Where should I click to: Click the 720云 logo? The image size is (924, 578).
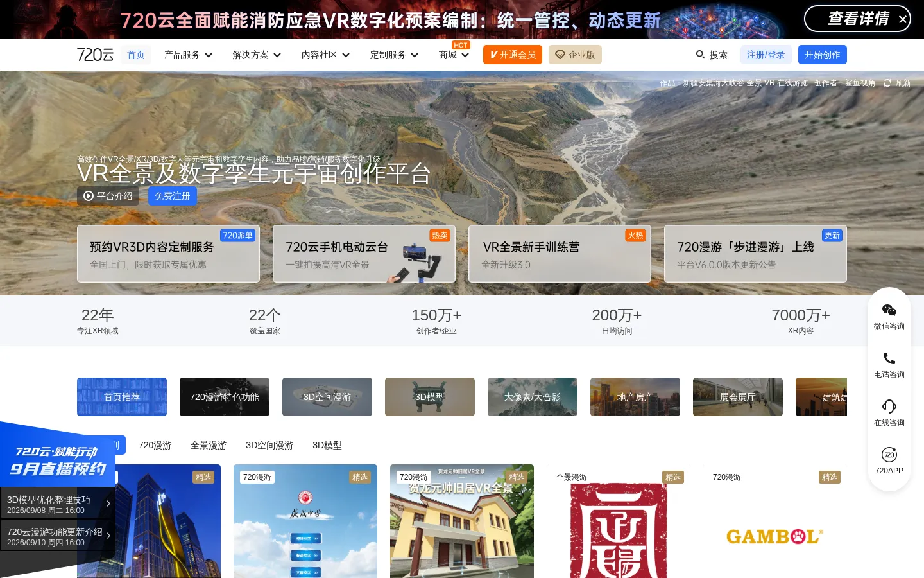(95, 55)
